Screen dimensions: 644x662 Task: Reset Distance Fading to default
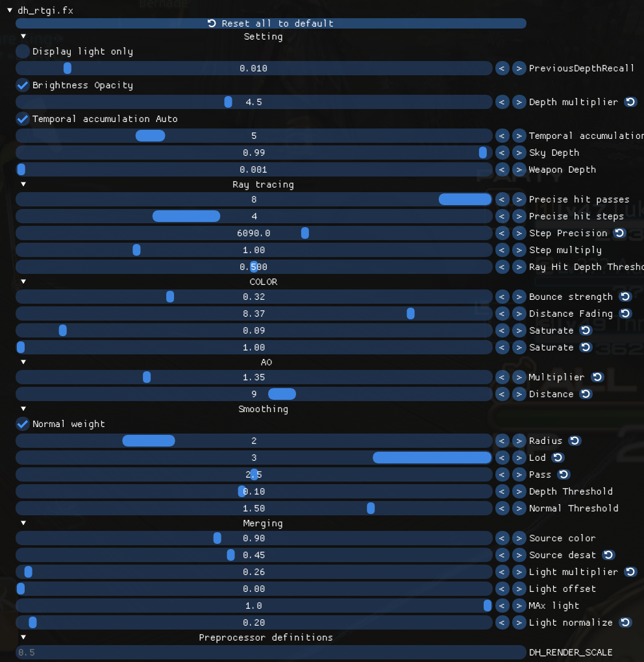pos(625,313)
